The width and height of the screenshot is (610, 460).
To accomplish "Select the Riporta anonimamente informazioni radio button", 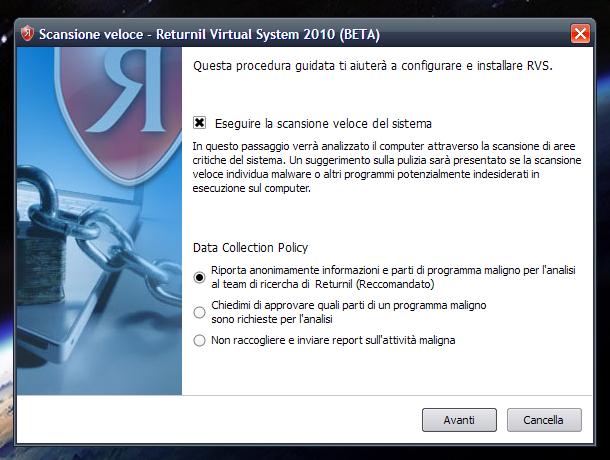I will click(199, 277).
